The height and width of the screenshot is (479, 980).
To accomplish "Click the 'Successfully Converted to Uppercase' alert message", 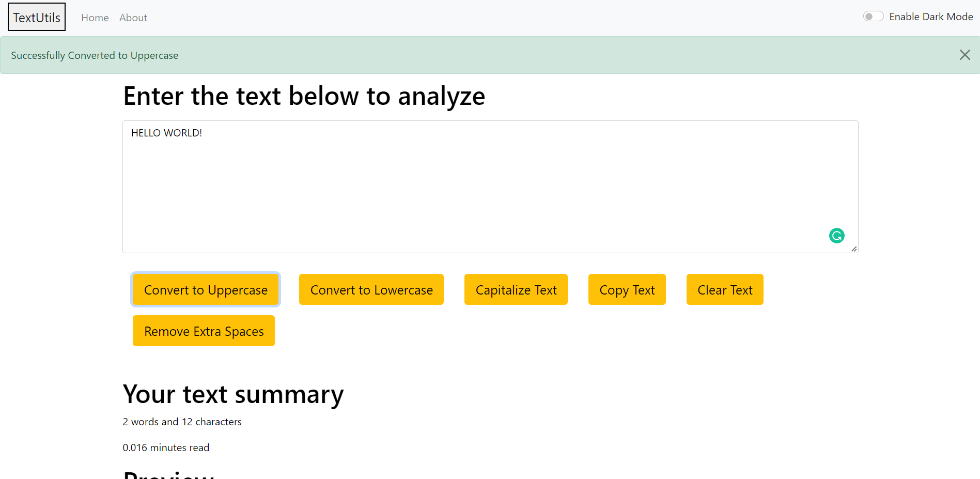I will [x=95, y=55].
